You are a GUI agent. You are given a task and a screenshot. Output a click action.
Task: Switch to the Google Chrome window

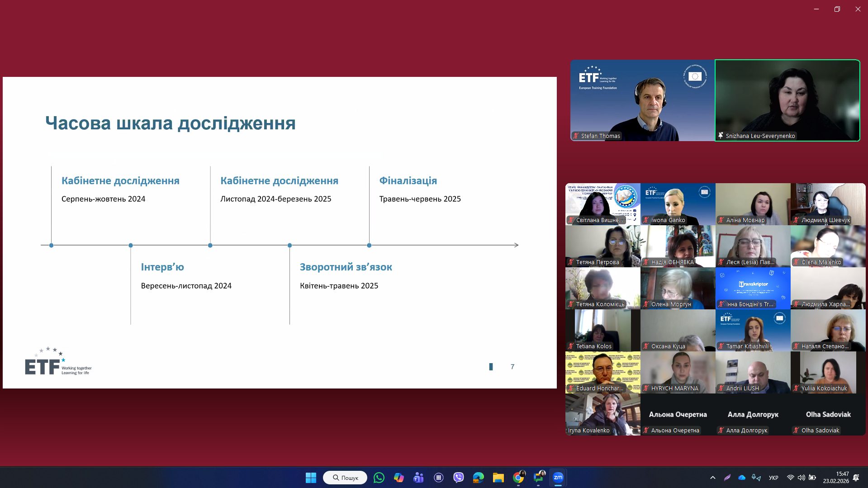[x=518, y=478]
